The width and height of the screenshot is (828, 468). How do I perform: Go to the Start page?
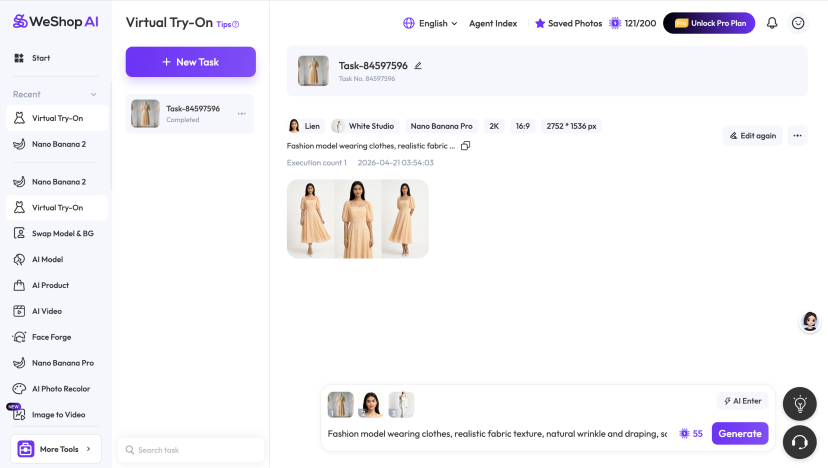(x=41, y=58)
